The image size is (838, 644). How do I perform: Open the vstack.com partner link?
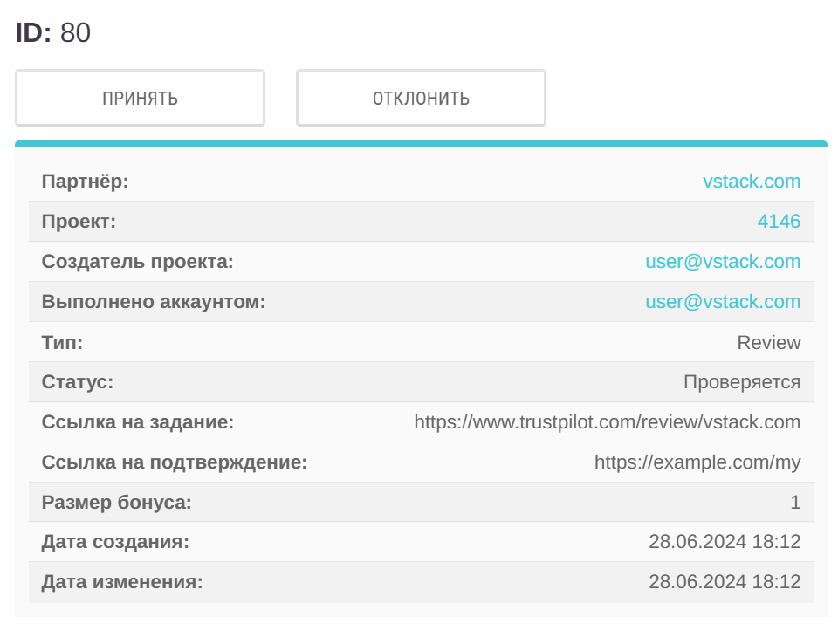[x=752, y=181]
